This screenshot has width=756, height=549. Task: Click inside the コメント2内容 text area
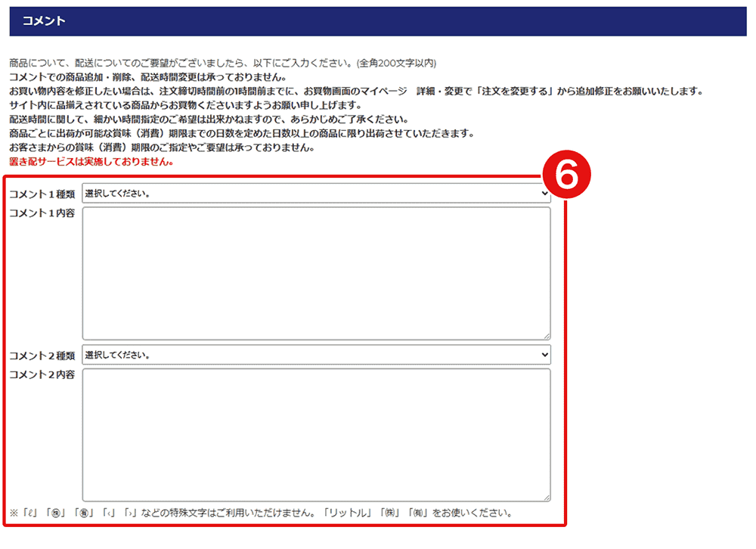click(316, 434)
